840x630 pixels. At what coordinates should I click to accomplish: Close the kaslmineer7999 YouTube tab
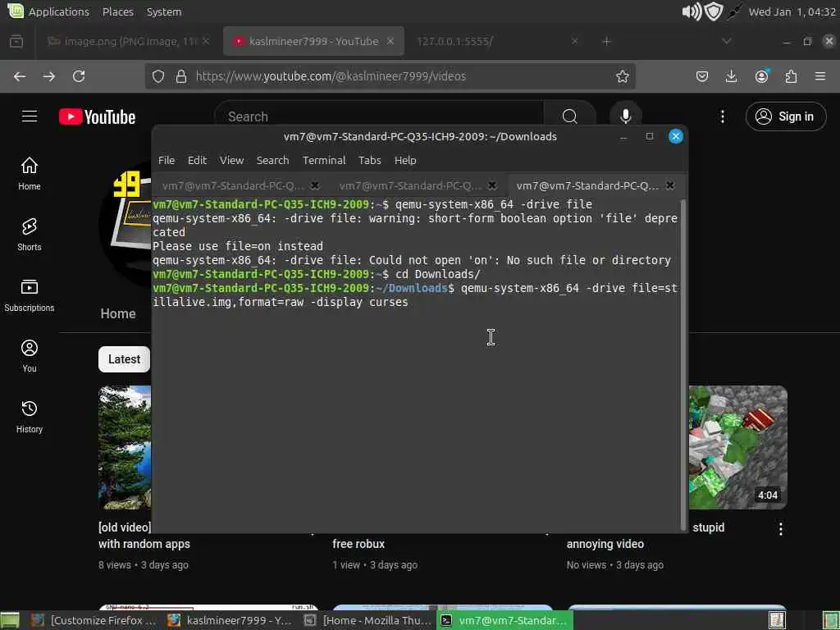click(390, 41)
